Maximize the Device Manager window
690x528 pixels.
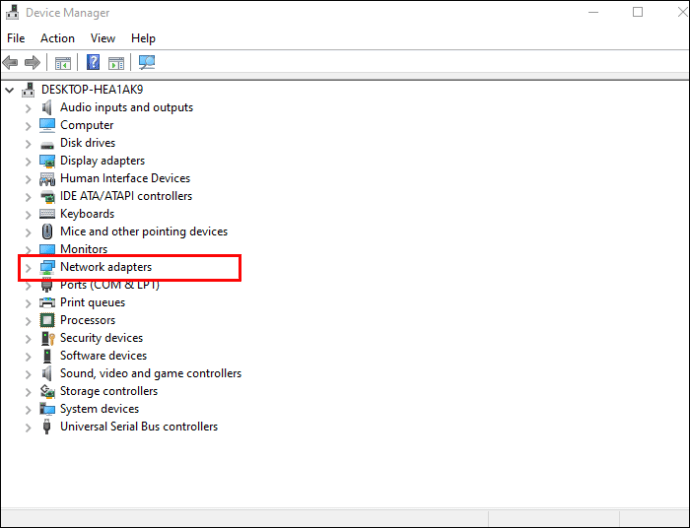(638, 12)
